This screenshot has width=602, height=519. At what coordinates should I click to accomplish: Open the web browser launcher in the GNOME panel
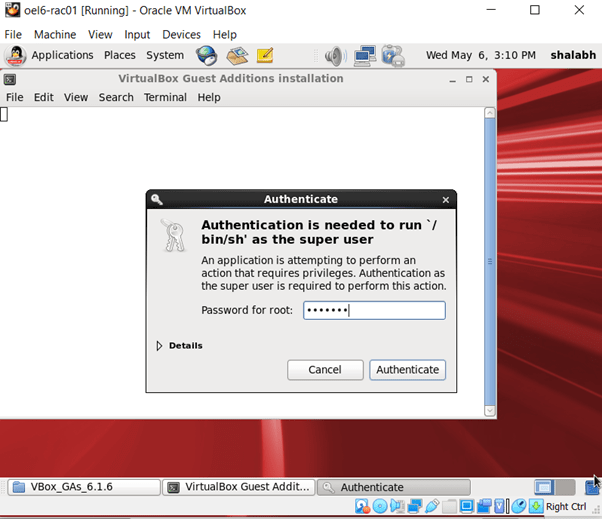tap(207, 55)
